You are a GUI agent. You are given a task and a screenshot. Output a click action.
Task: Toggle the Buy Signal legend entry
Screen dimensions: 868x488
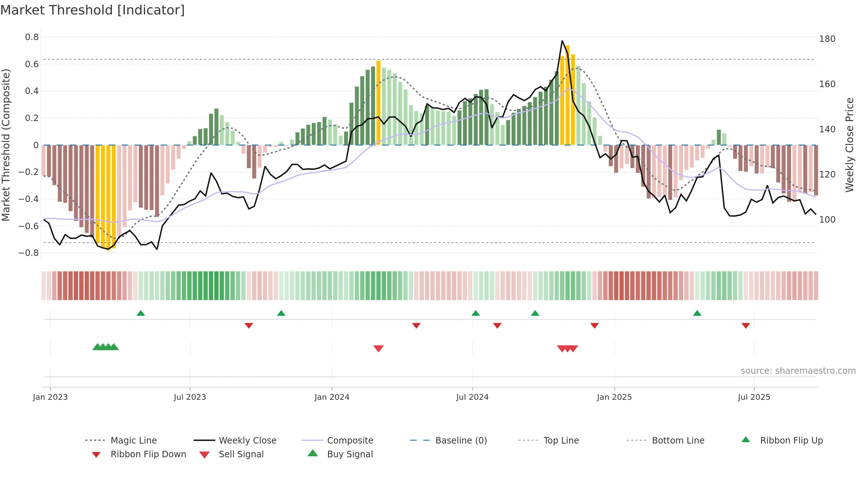(340, 454)
